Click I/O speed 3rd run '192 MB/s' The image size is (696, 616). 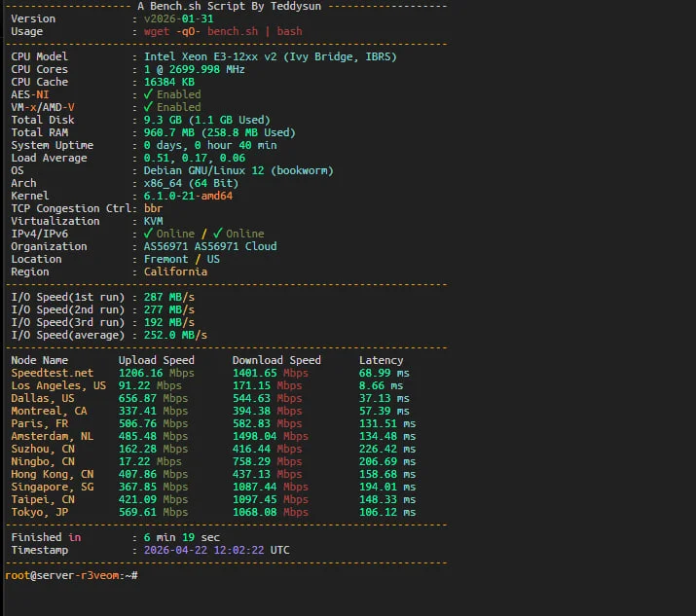(169, 322)
